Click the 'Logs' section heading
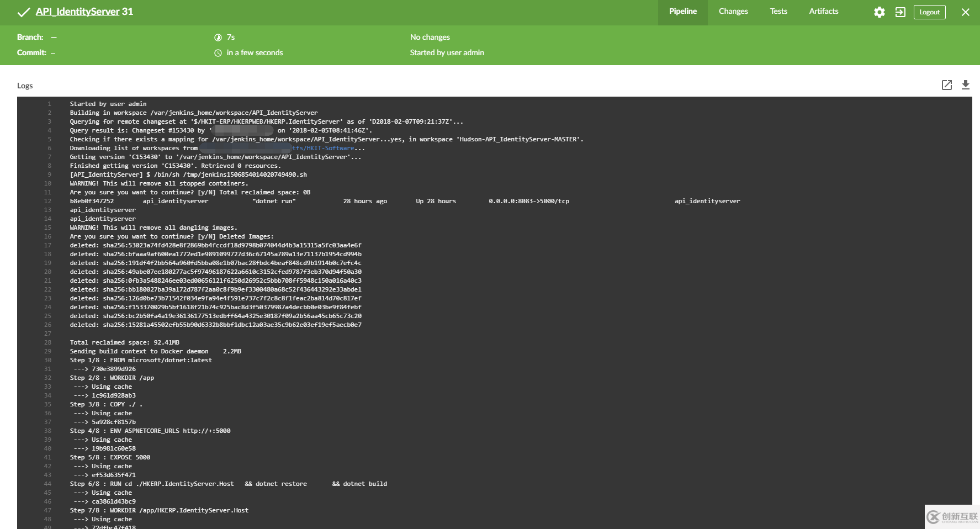This screenshot has height=529, width=980. coord(25,86)
